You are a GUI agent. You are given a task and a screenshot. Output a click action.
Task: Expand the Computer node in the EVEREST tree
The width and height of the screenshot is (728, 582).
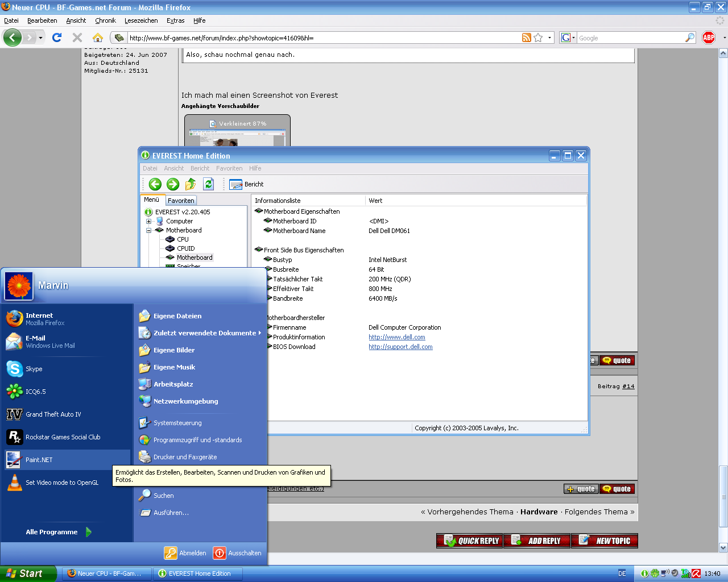tap(148, 221)
